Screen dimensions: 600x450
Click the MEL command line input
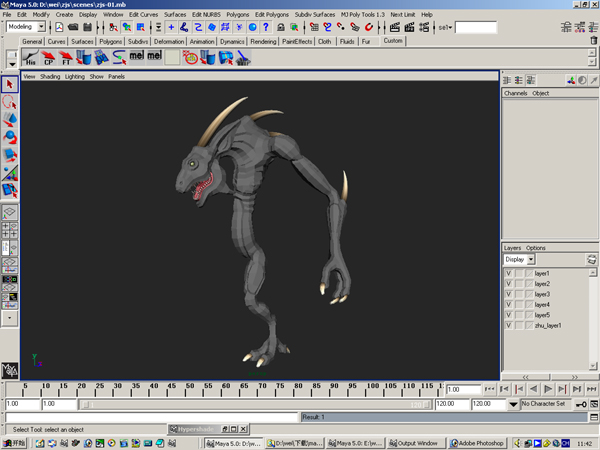152,417
